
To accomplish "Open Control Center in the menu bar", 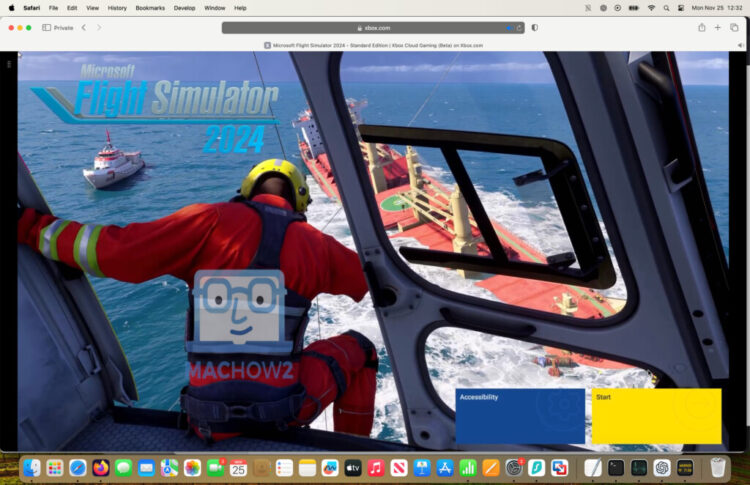I will click(x=681, y=8).
